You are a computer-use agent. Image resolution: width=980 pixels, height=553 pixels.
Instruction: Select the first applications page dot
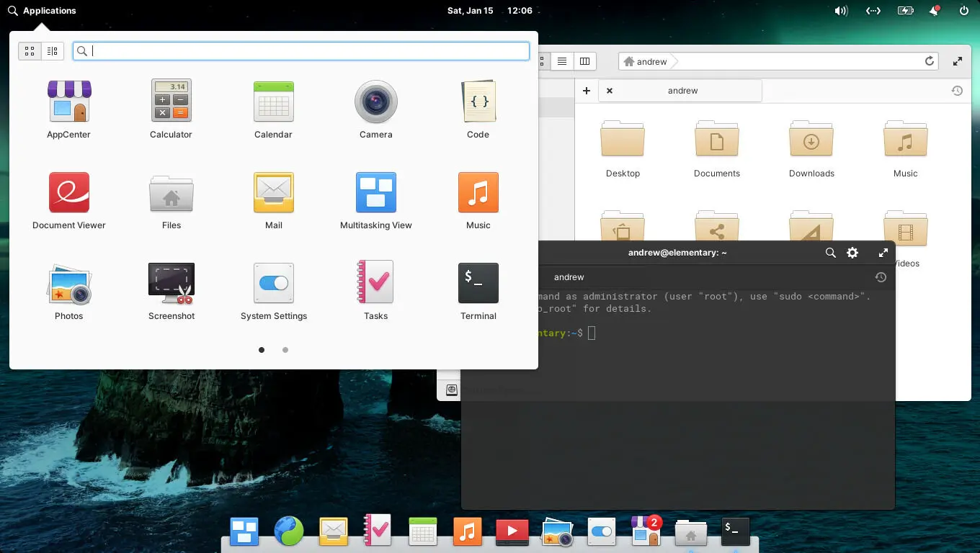[262, 350]
